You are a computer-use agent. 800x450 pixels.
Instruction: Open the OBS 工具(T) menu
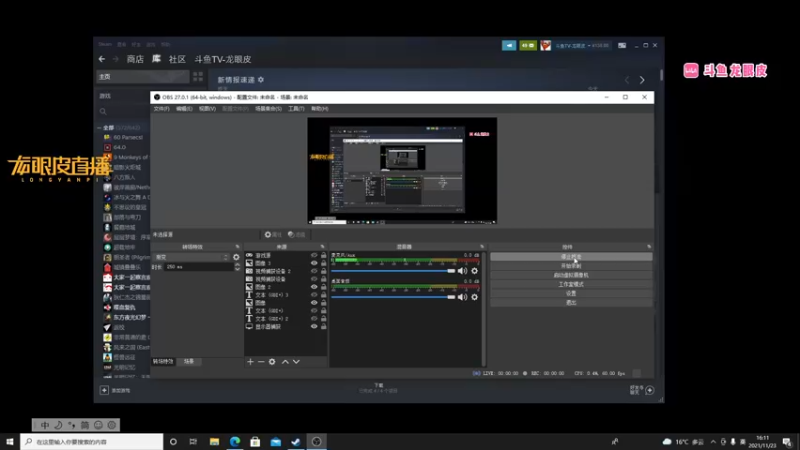coord(296,109)
